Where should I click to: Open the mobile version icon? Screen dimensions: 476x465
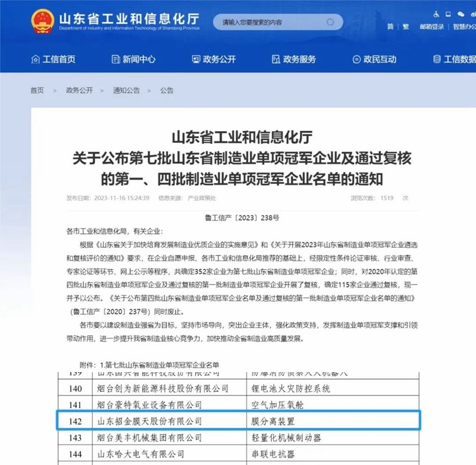click(448, 14)
